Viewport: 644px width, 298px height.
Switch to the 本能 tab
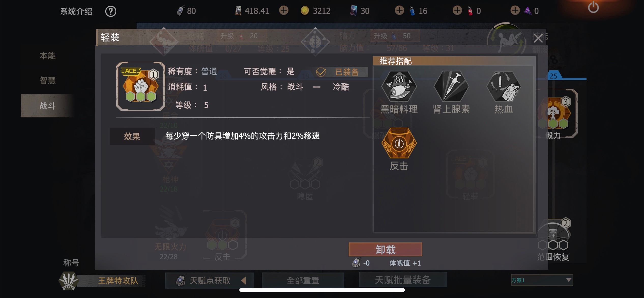coord(48,56)
